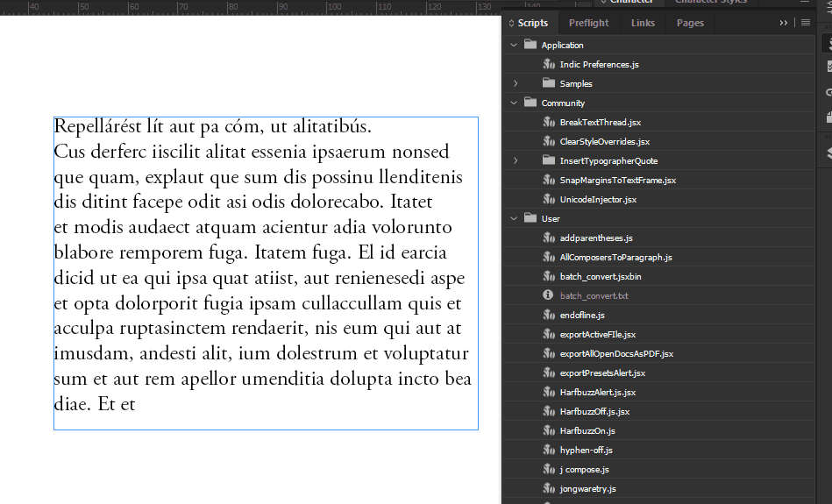This screenshot has height=504, width=832.
Task: Select the exportPresetsAlert.jsx file name
Action: (x=603, y=373)
